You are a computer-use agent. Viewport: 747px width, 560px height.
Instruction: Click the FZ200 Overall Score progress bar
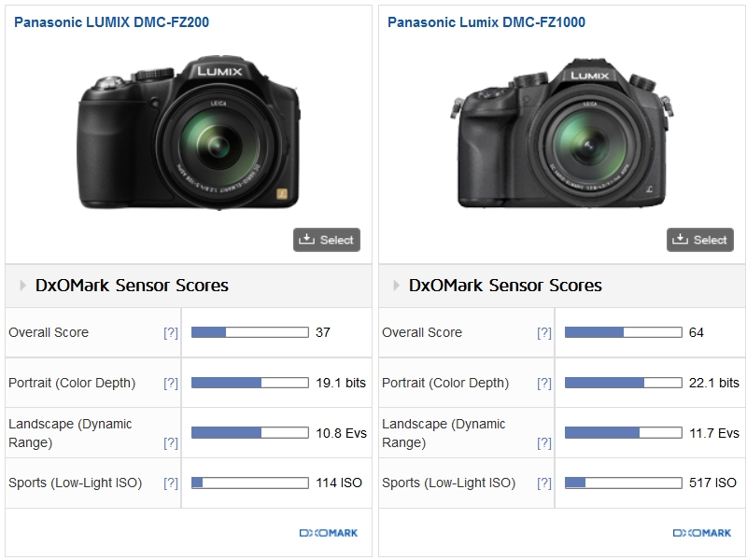click(249, 332)
